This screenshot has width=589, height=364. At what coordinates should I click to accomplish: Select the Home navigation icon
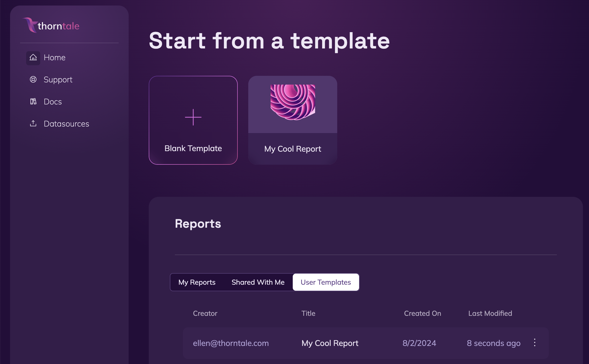(x=33, y=57)
